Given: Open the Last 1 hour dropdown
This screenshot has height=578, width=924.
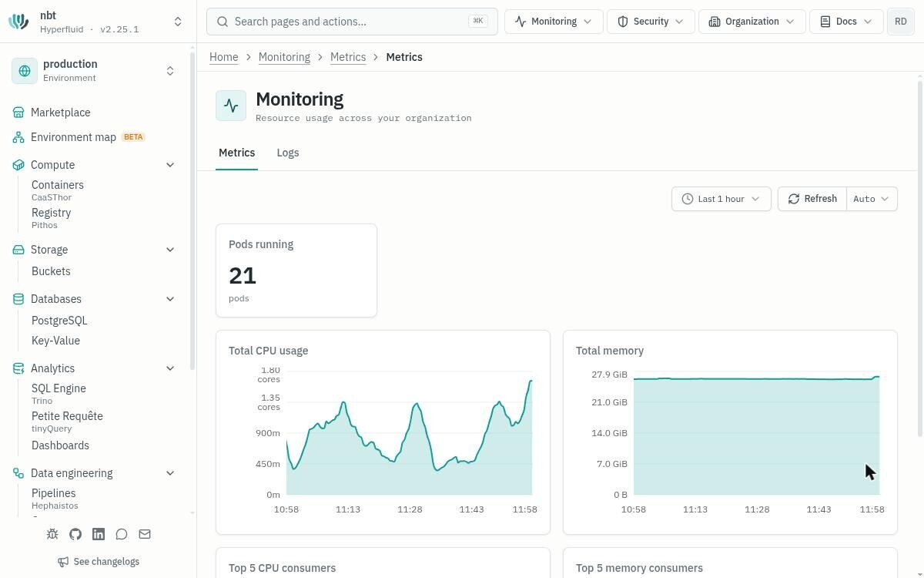Looking at the screenshot, I should point(721,199).
